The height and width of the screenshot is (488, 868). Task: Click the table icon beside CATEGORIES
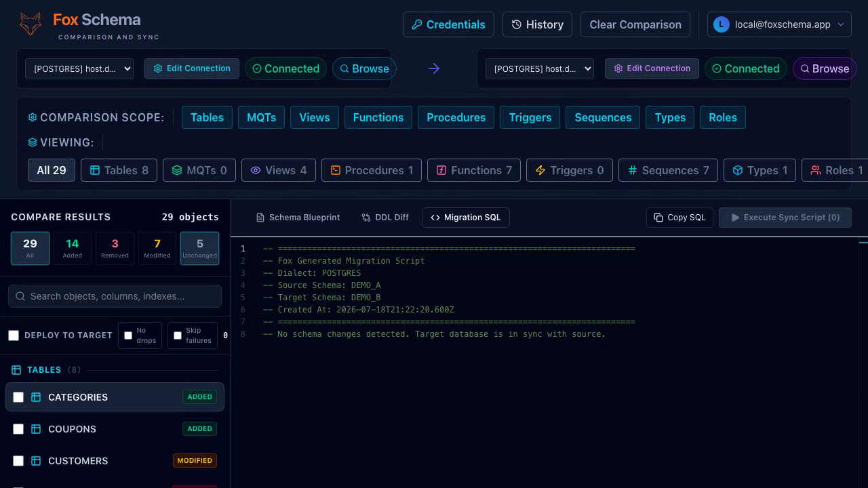point(36,397)
